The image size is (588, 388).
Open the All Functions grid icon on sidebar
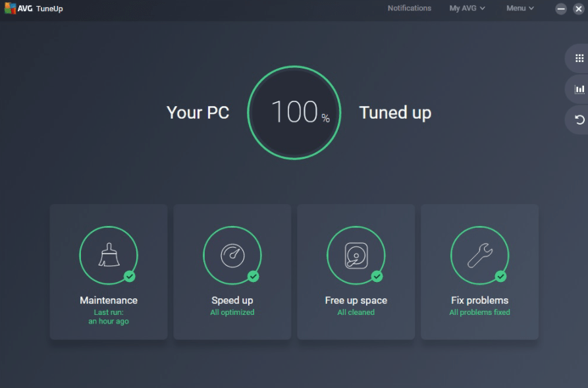click(x=579, y=58)
